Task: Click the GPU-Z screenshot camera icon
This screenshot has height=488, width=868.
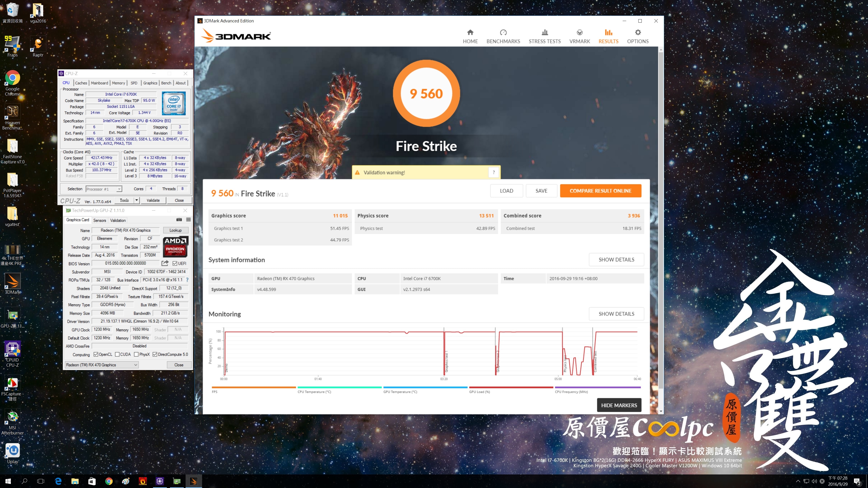Action: [x=179, y=220]
